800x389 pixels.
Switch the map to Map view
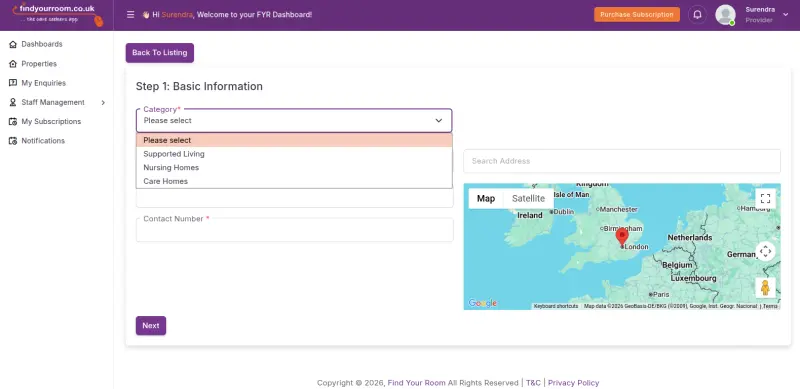[486, 199]
